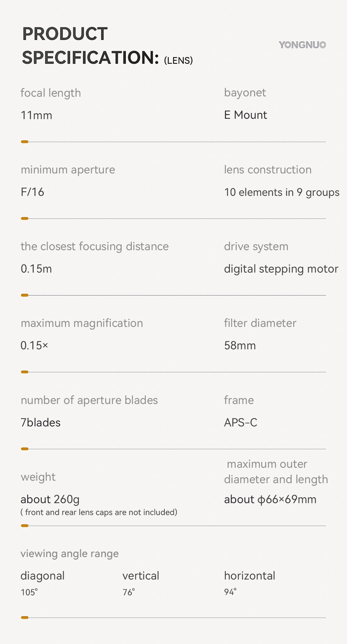Click the 10 elements in 9 groups text
Viewport: 347px width, 644px height.
point(282,192)
